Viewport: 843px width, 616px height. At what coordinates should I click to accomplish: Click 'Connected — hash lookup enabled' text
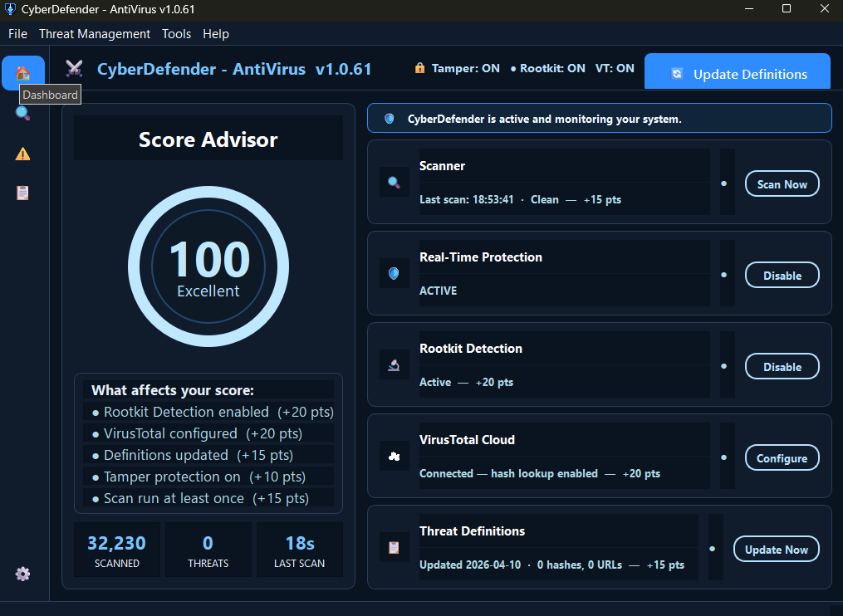[x=508, y=473]
